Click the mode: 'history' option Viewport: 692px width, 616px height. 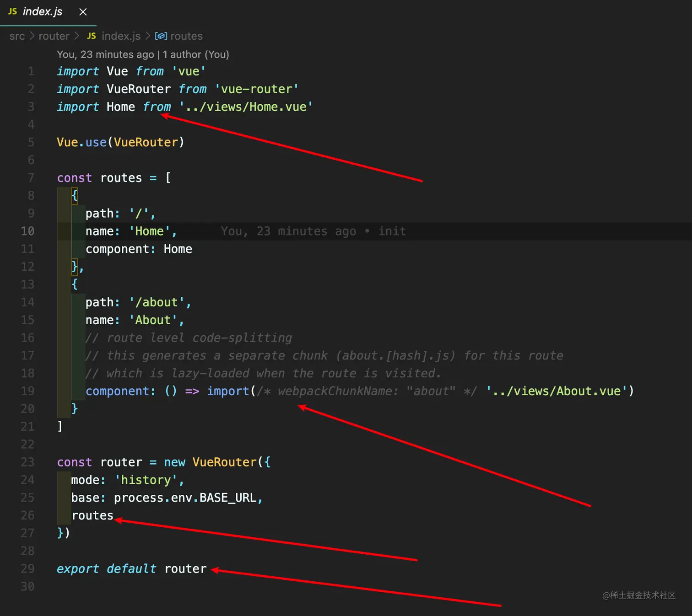[x=128, y=480]
